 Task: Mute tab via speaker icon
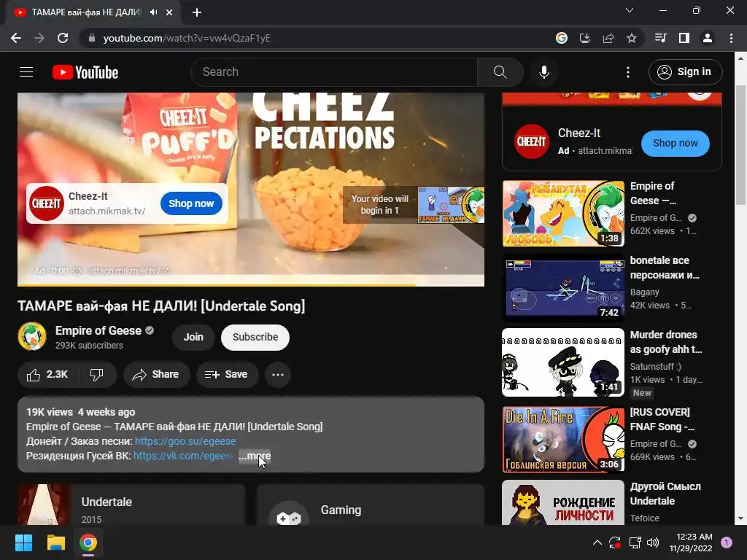153,12
